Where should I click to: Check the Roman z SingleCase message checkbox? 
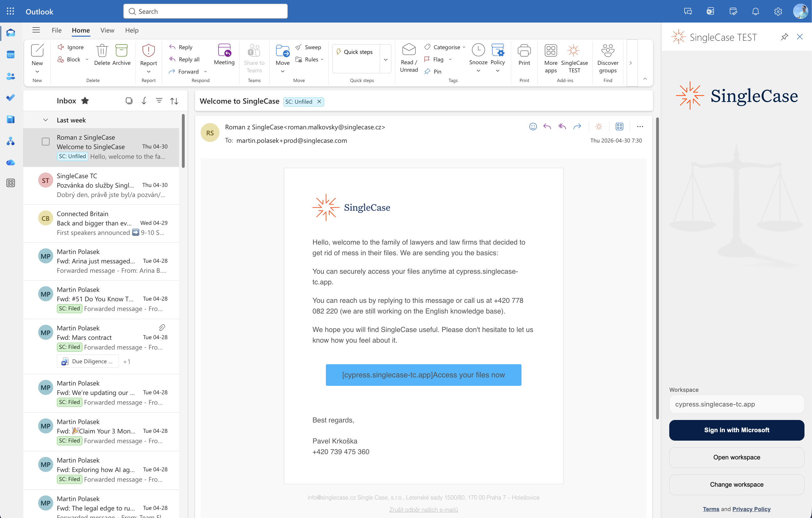[45, 141]
